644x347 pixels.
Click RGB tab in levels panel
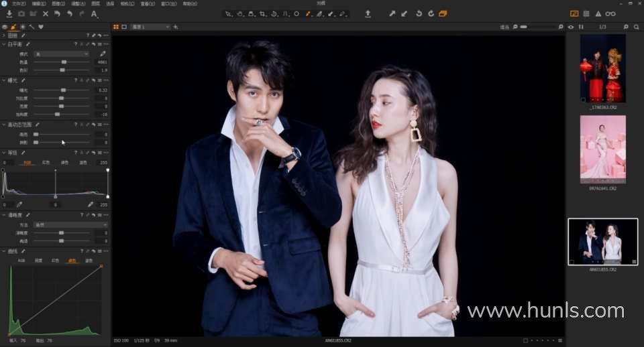tap(28, 162)
